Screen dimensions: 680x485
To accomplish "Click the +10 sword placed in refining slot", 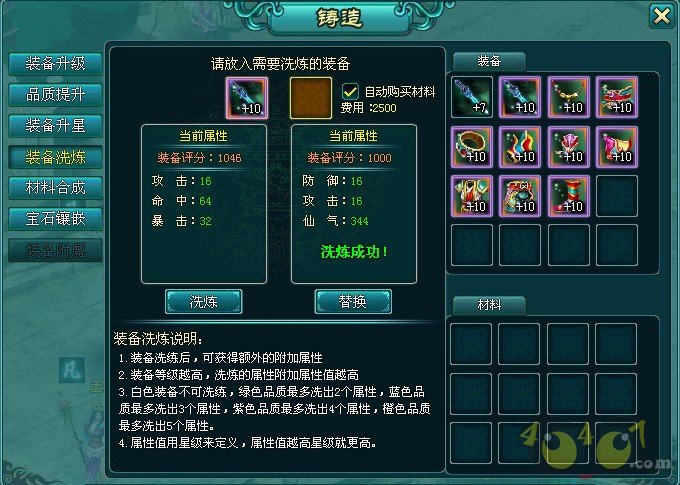I will coord(247,98).
